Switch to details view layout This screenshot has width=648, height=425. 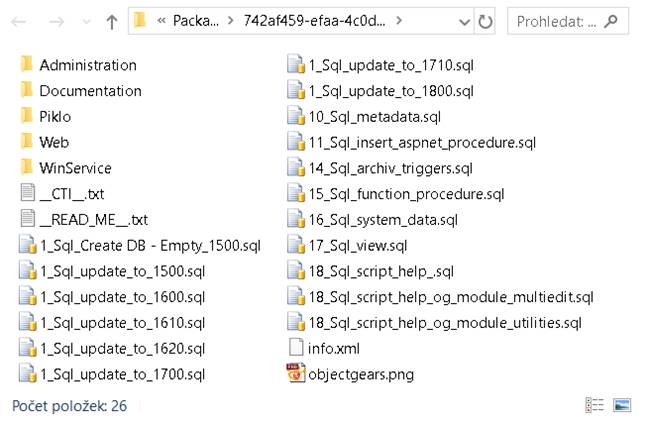[595, 405]
